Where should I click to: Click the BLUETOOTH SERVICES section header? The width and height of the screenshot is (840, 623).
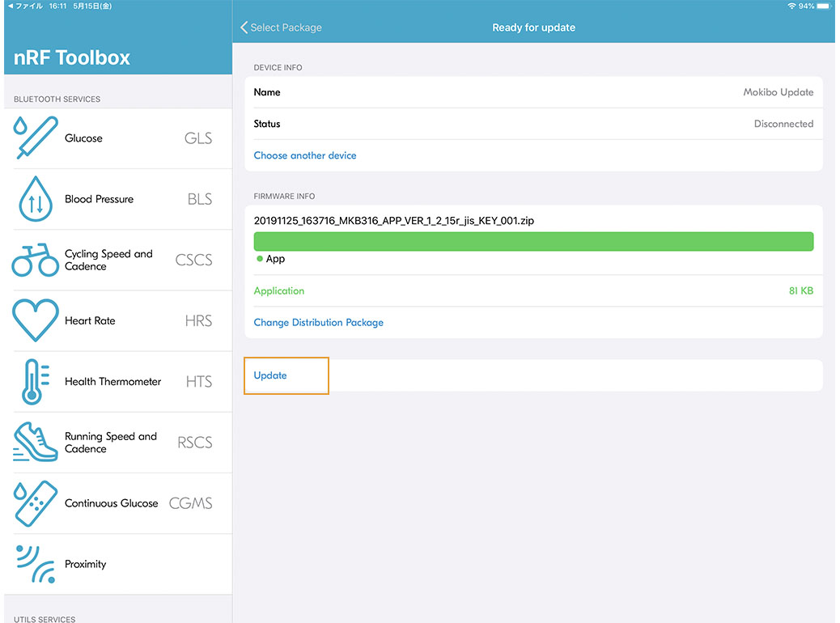click(x=57, y=99)
